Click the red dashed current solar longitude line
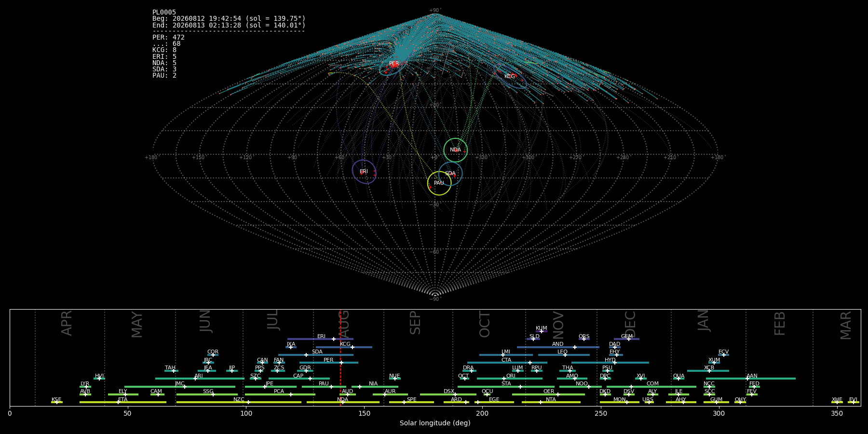The width and height of the screenshot is (868, 434). 340,357
